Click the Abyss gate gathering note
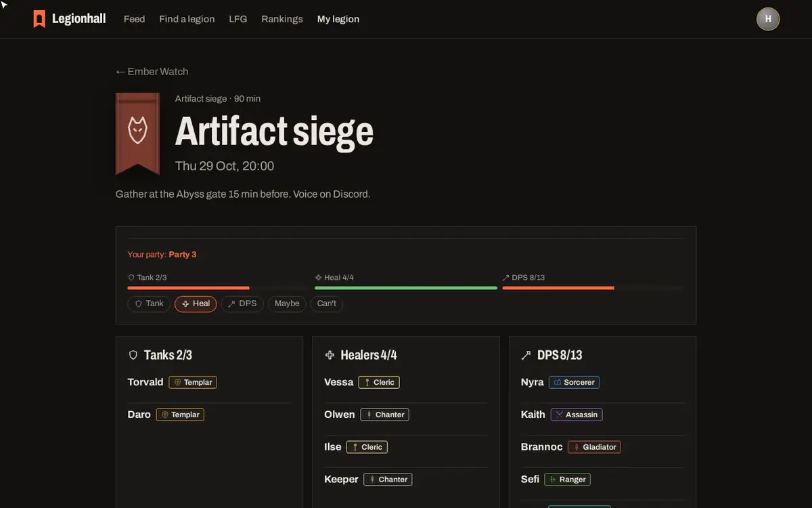Viewport: 812px width, 508px height. coord(243,194)
